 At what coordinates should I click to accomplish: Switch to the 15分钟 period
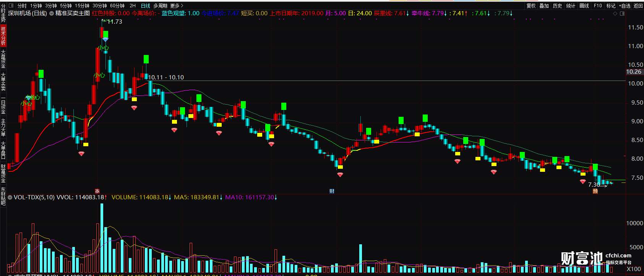pos(82,6)
